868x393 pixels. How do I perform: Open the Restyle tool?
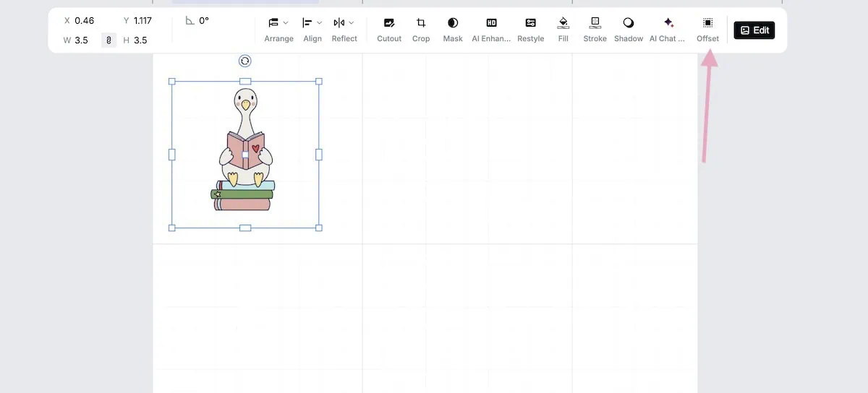click(531, 30)
